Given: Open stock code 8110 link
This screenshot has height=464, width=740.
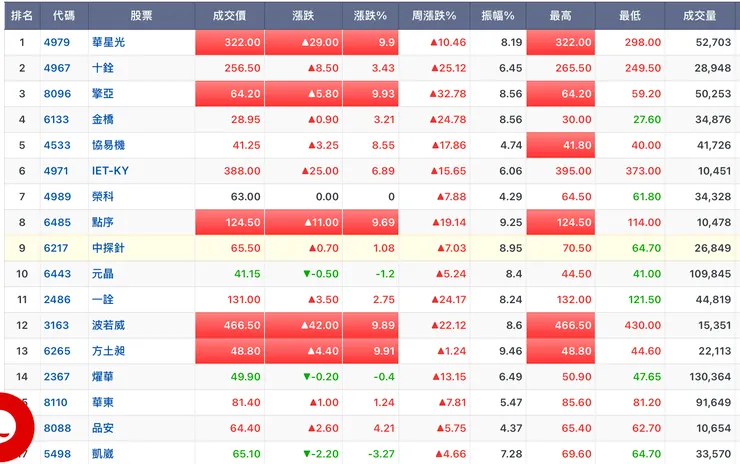Looking at the screenshot, I should click(56, 403).
